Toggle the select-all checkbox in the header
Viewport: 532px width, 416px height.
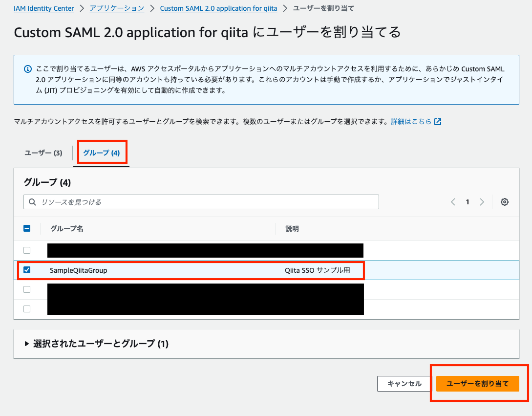click(x=27, y=229)
